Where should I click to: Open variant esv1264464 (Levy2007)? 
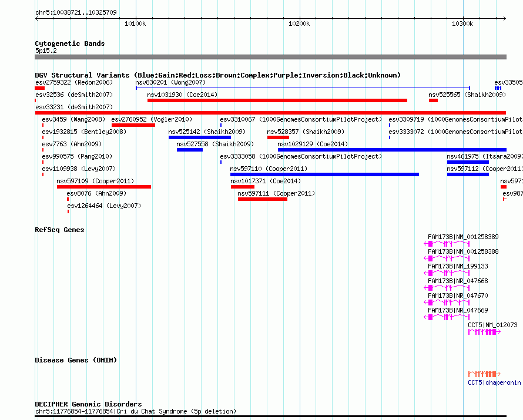(x=104, y=206)
